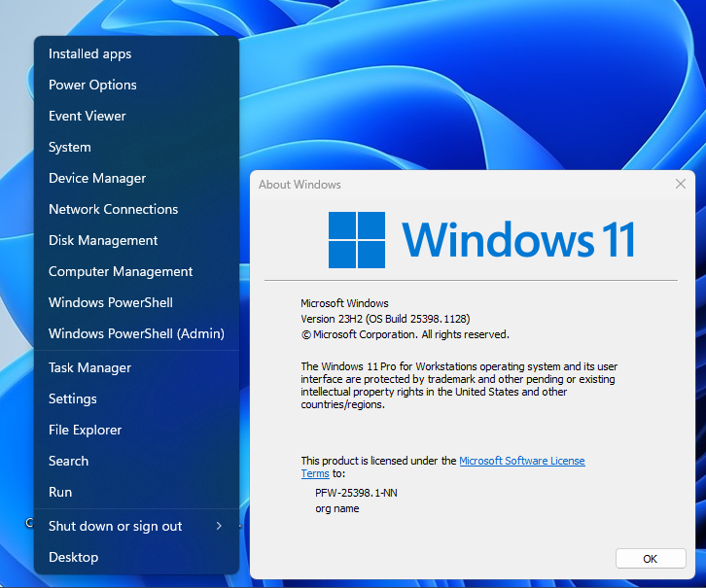Choose the Run menu entry
Viewport: 706px width, 588px height.
[x=136, y=492]
